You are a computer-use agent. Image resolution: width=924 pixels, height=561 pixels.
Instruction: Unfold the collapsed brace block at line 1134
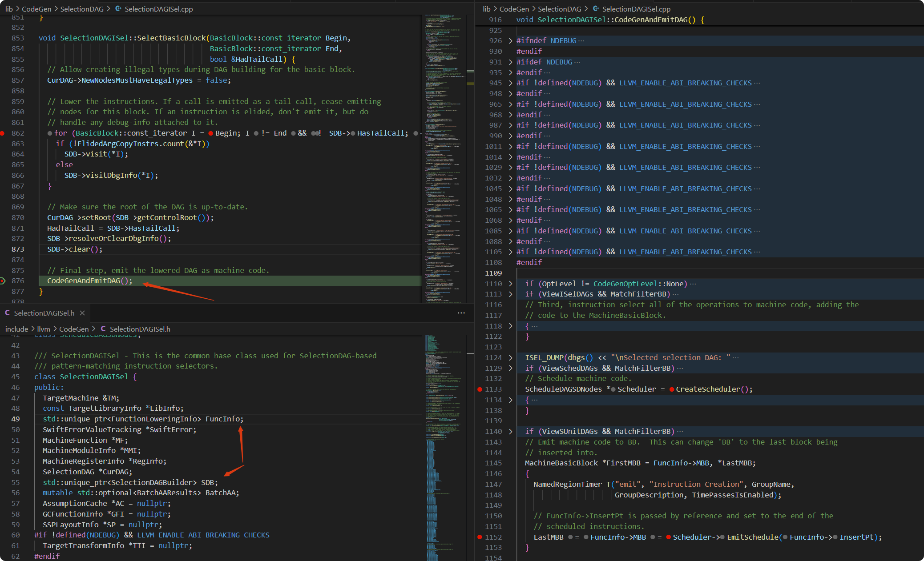tap(510, 400)
